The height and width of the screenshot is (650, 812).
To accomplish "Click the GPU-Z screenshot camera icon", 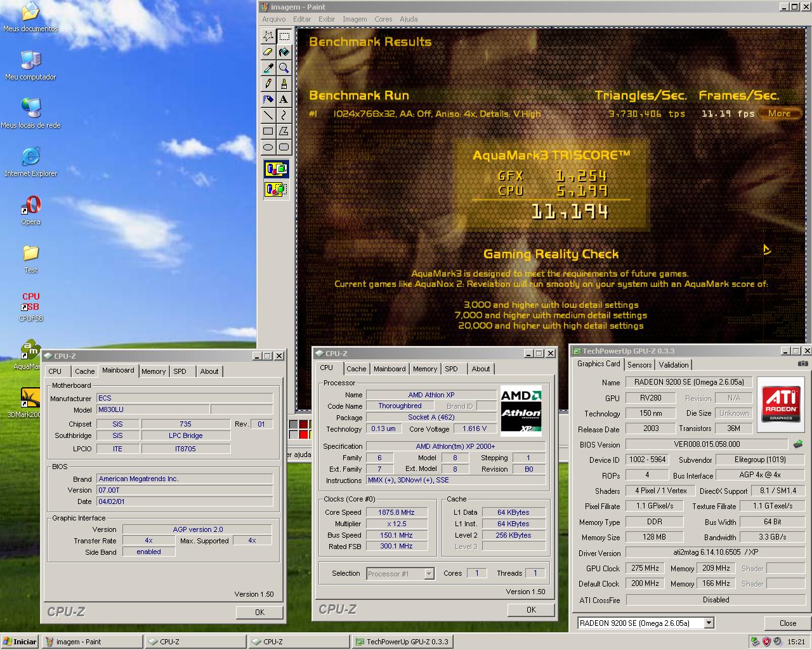I will tap(803, 364).
